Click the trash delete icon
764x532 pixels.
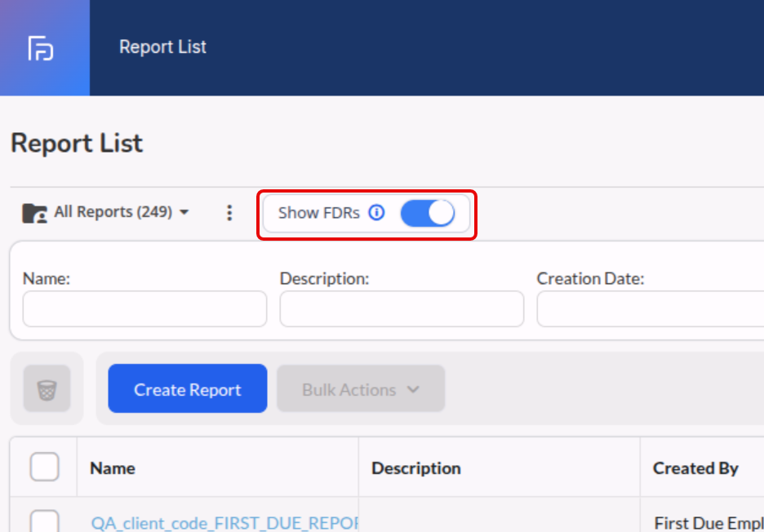47,388
